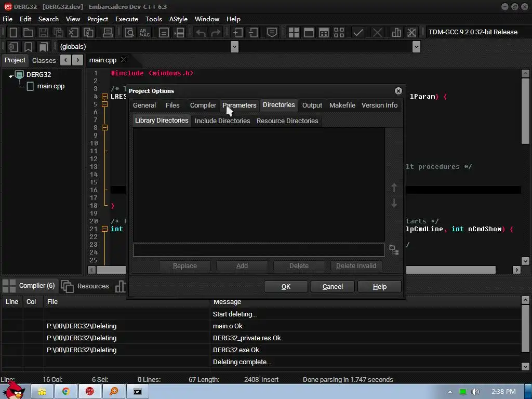Image resolution: width=532 pixels, height=399 pixels.
Task: Click the Compile and Run icon
Action: (324, 33)
